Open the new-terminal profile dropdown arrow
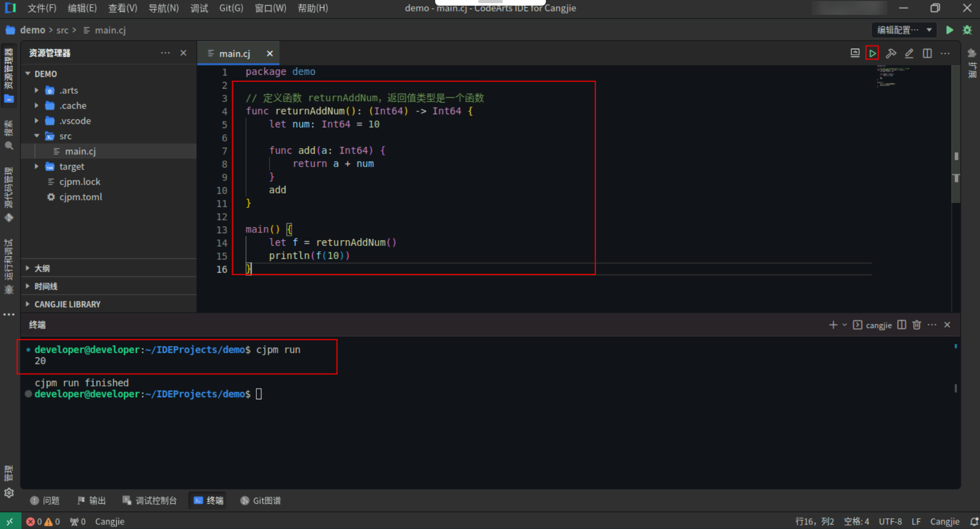 coord(844,325)
